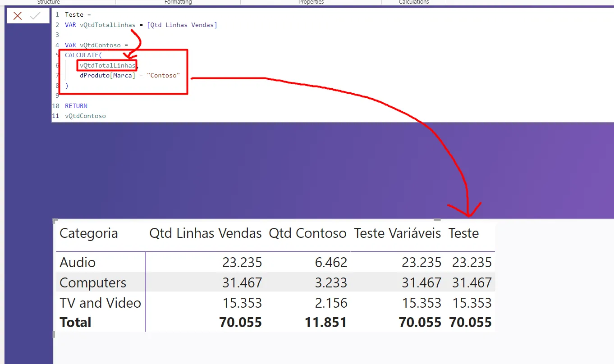
Task: Select the Audio row in the table
Action: coord(78,262)
